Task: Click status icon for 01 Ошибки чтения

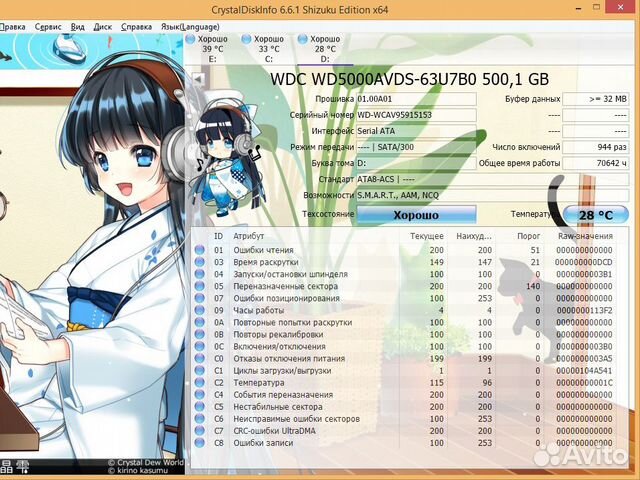Action: (x=200, y=250)
